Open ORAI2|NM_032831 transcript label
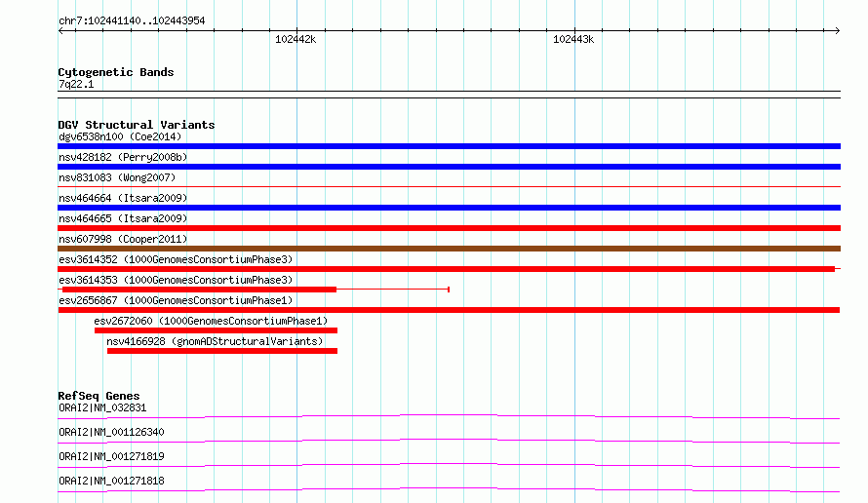The height and width of the screenshot is (503, 868). pyautogui.click(x=102, y=407)
